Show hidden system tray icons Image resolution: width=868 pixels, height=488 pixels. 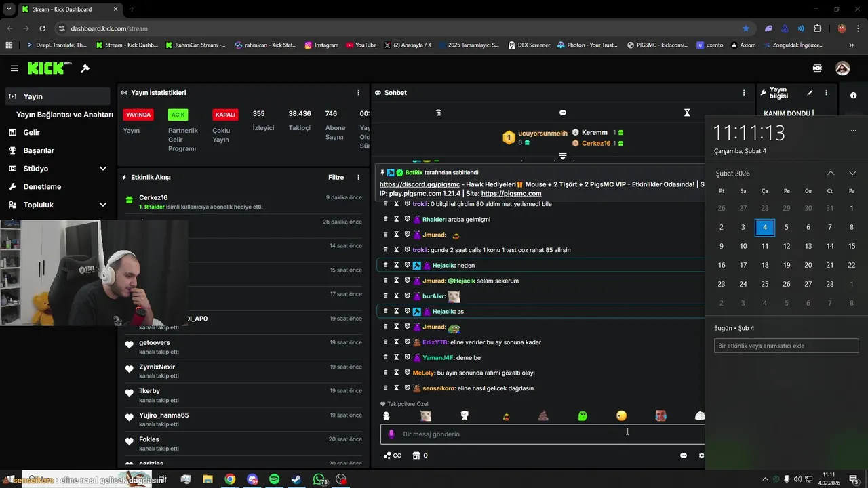[766, 479]
